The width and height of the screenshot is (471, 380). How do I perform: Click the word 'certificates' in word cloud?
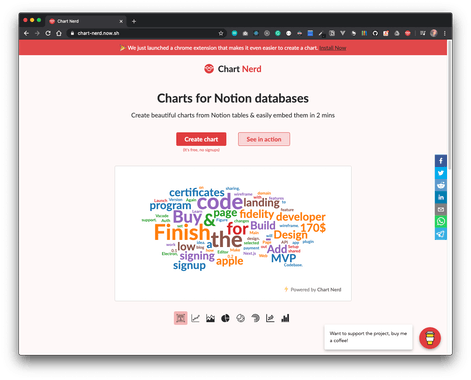(197, 193)
